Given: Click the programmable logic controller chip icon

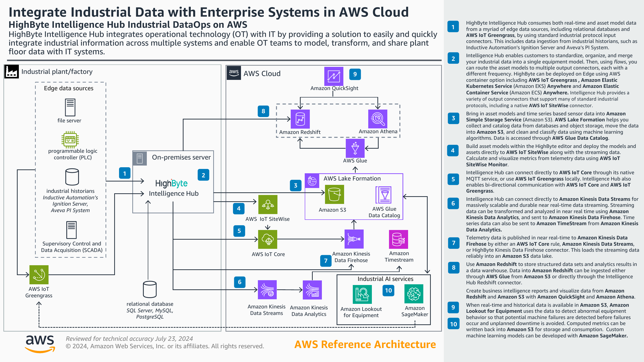Looking at the screenshot, I should pos(70,140).
